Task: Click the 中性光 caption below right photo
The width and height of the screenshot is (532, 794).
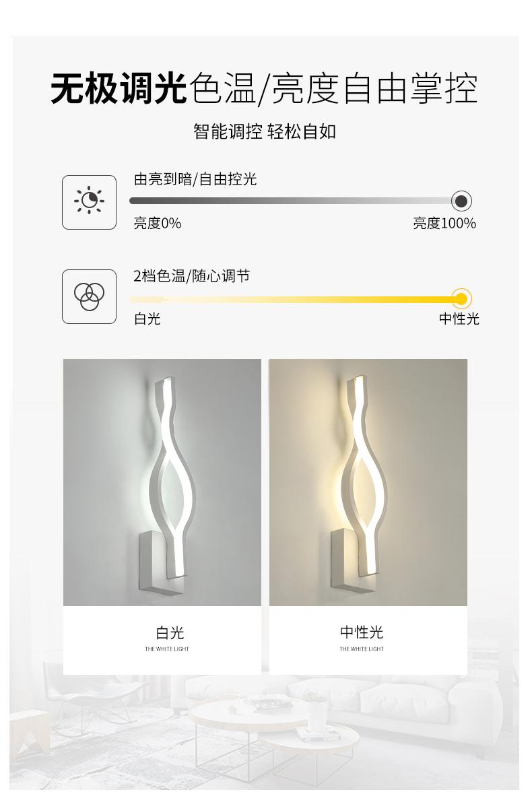Action: click(x=362, y=632)
